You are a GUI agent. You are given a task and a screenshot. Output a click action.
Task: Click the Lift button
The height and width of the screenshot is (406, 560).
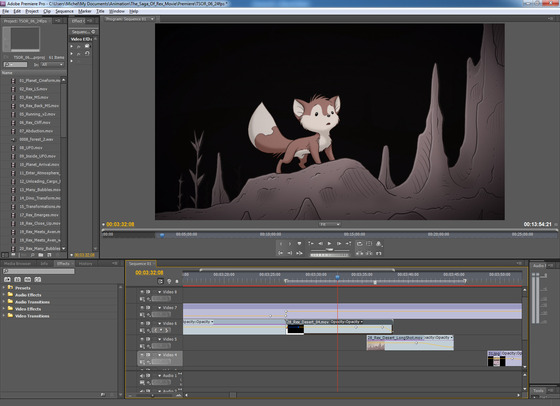[x=360, y=253]
